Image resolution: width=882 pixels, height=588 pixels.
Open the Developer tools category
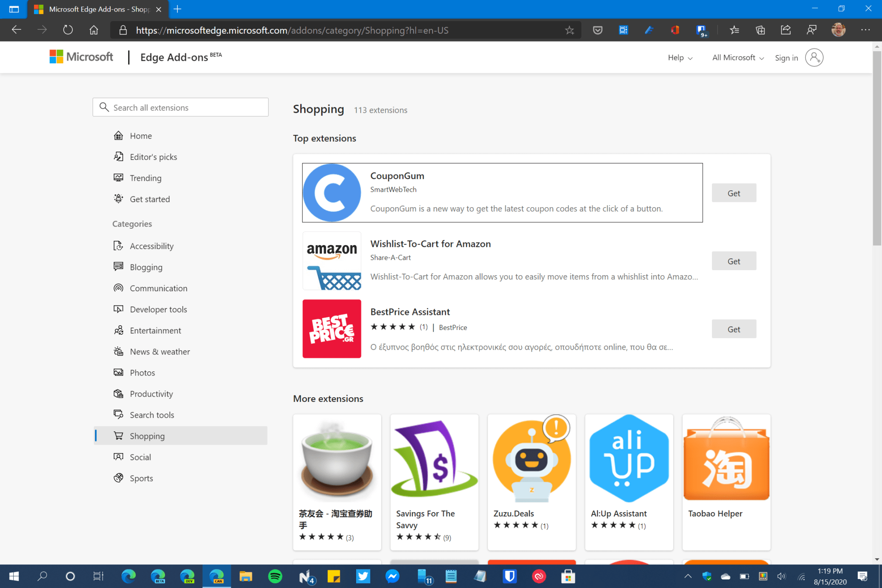coord(158,309)
